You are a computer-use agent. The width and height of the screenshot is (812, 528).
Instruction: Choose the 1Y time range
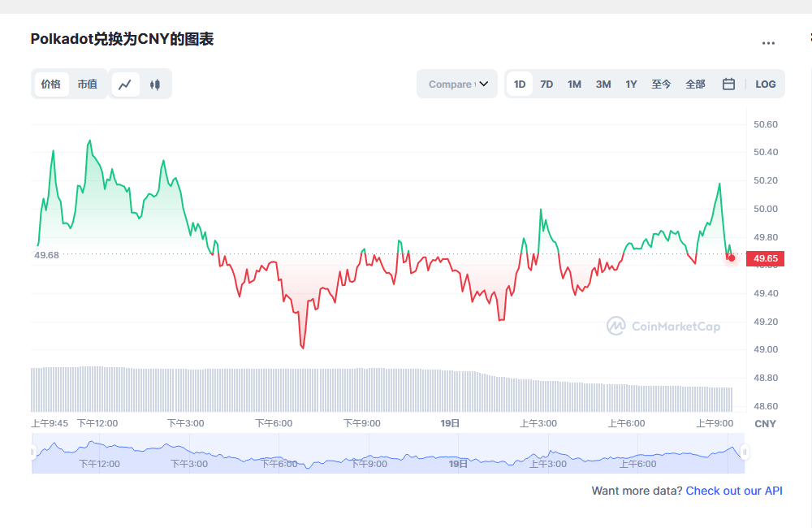click(x=631, y=84)
